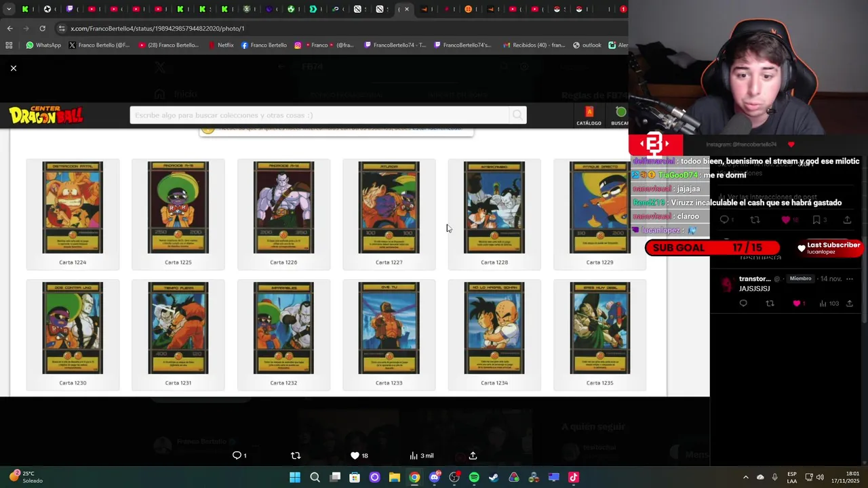The image size is (868, 488).
Task: Reply to the photo post (1 reply)
Action: tap(239, 455)
